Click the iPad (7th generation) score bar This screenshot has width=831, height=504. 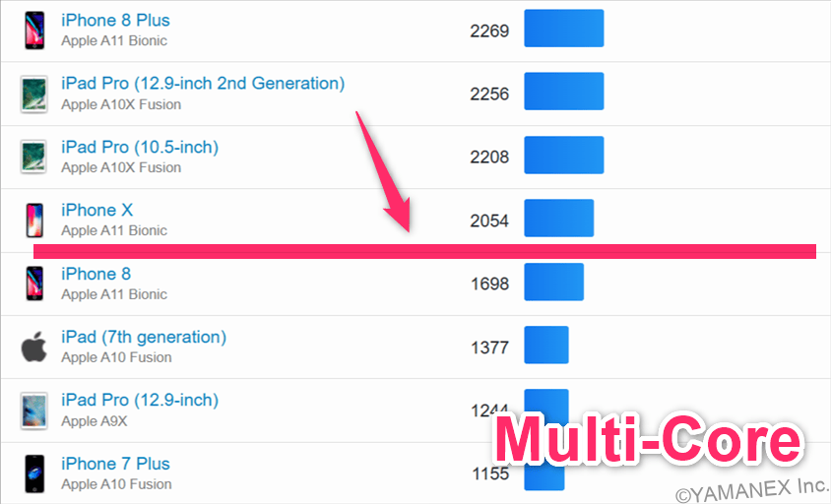(x=546, y=345)
